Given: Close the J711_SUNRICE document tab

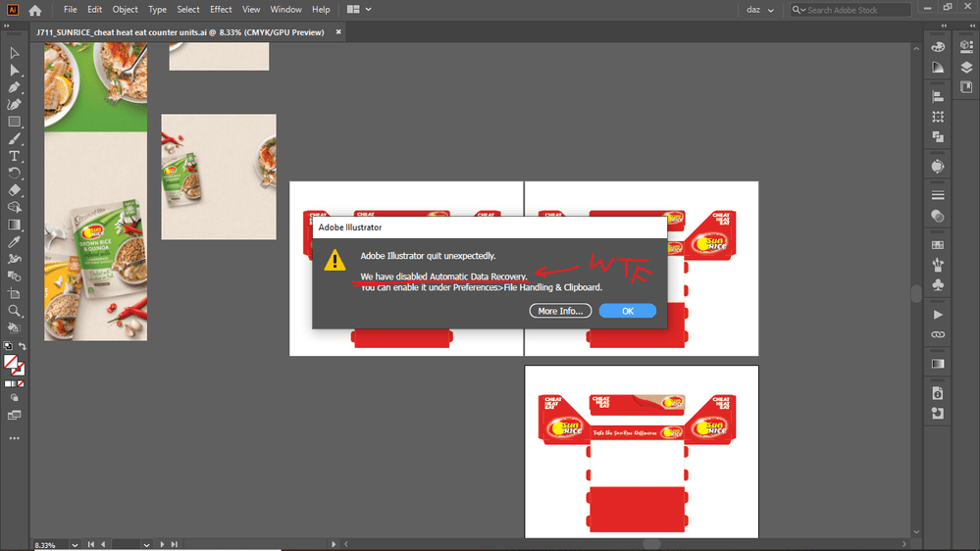Looking at the screenshot, I should click(x=338, y=31).
